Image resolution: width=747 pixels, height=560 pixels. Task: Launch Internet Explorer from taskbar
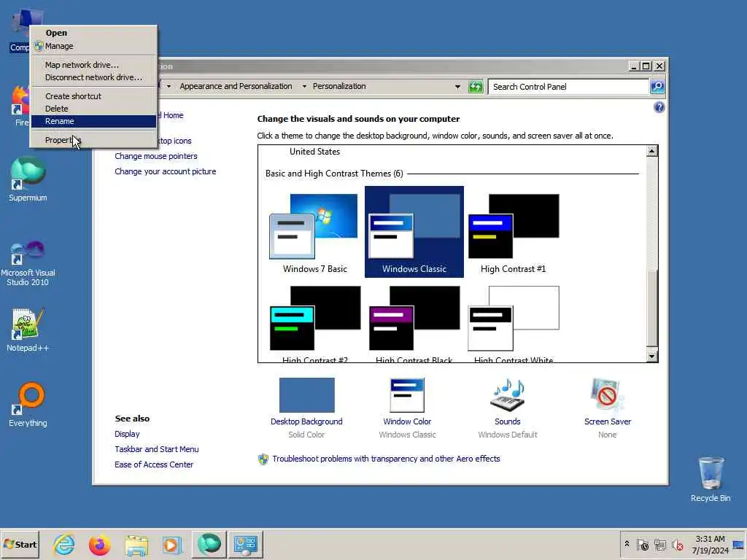click(64, 544)
